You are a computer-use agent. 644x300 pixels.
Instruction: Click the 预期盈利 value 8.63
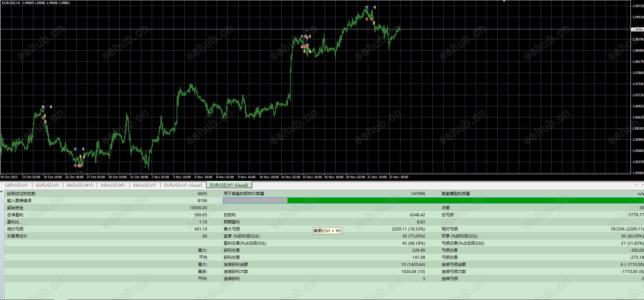[x=421, y=222]
